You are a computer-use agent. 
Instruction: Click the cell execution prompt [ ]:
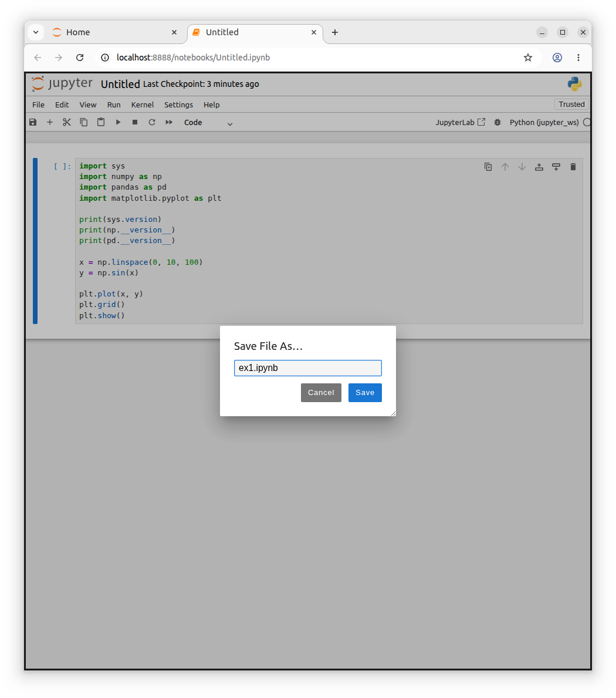[62, 167]
